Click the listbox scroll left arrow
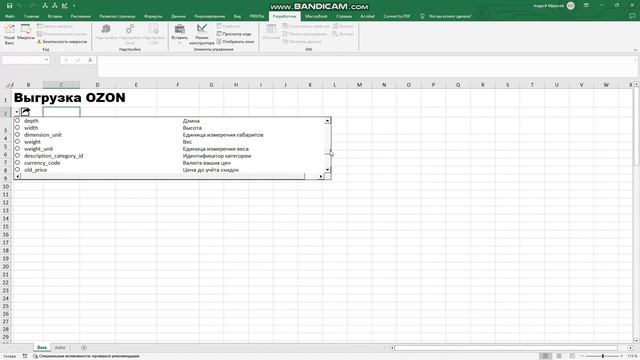 pos(18,176)
